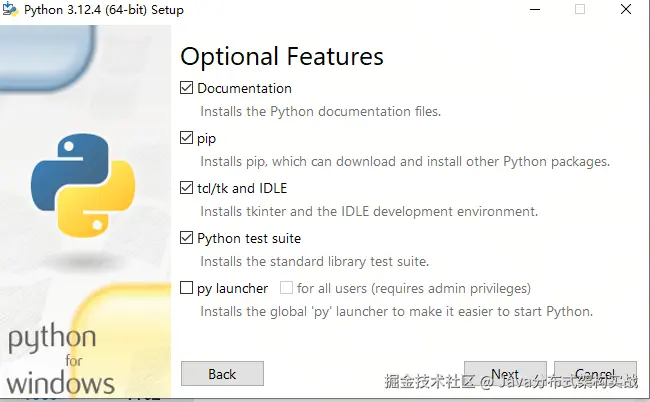Click the Optional Features heading
The image size is (650, 402).
click(x=281, y=56)
